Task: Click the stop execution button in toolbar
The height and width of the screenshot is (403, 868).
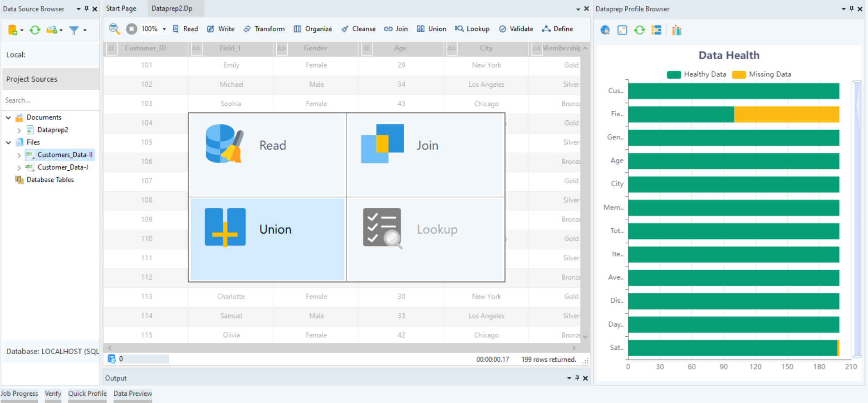Action: pyautogui.click(x=132, y=29)
